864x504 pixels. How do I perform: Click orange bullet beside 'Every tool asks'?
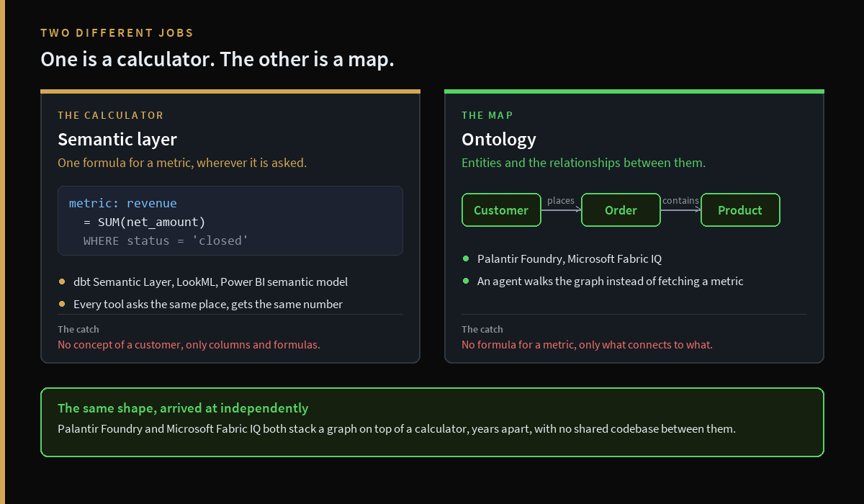(62, 304)
